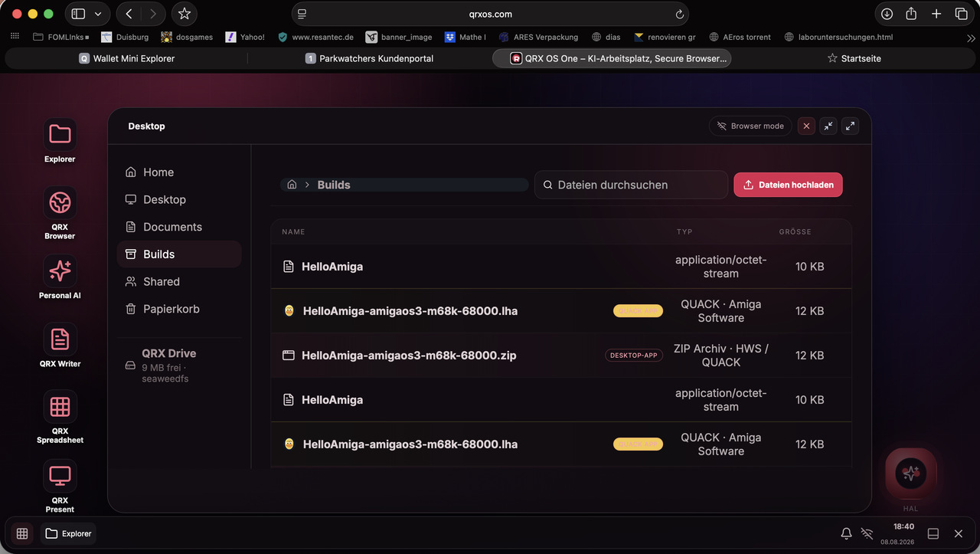Open the www.resantec.de bookmark

(x=315, y=37)
